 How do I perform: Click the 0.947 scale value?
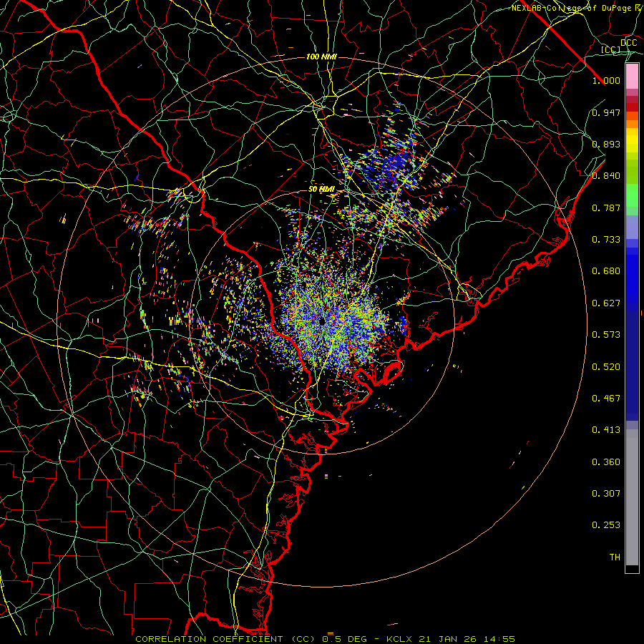(x=606, y=112)
